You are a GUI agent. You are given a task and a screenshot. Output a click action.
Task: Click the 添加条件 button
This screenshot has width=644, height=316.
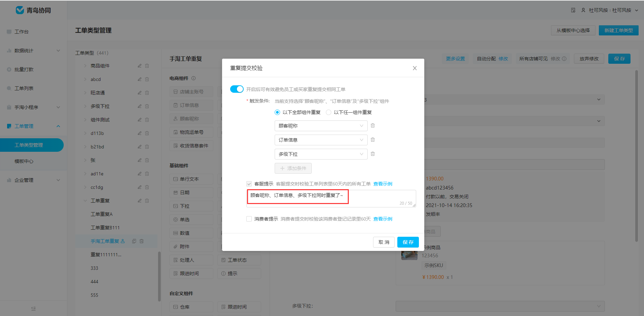point(293,168)
